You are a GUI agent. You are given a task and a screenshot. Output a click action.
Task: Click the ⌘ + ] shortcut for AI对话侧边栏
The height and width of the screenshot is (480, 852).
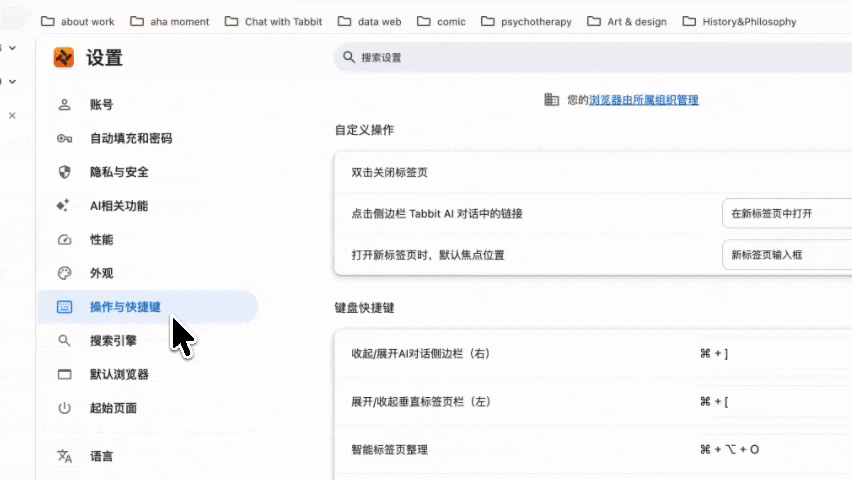pos(713,353)
